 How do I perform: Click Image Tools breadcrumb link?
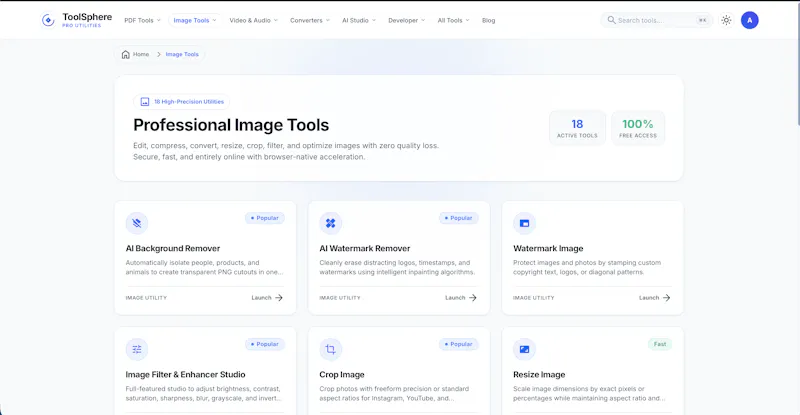182,54
